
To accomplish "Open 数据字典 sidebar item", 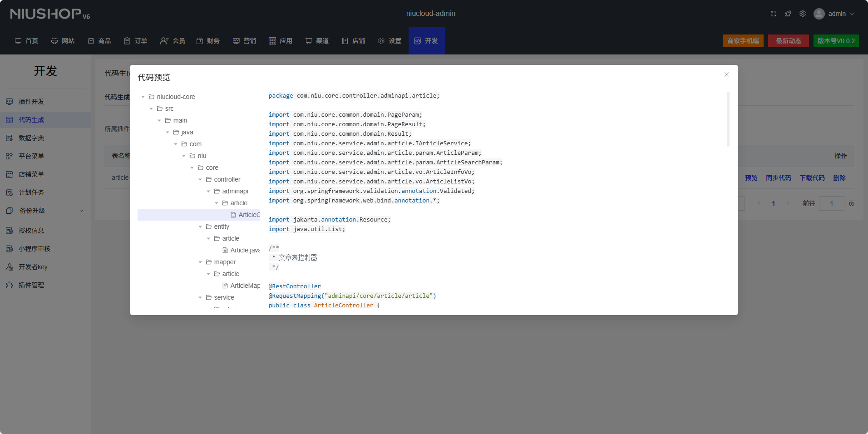I will click(x=31, y=138).
